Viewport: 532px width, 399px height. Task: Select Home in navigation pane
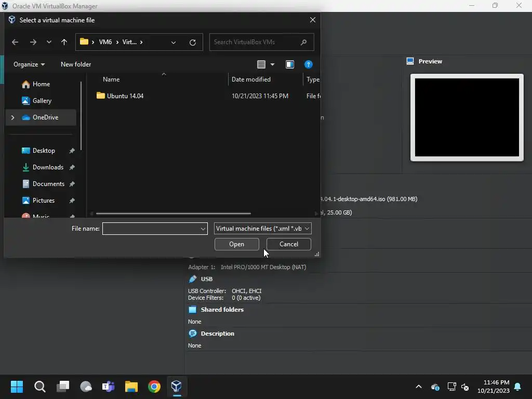click(41, 84)
